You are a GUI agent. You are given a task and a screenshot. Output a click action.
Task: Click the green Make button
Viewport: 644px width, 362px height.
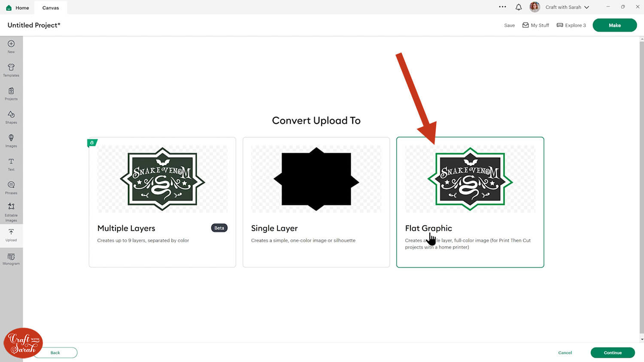pyautogui.click(x=614, y=25)
